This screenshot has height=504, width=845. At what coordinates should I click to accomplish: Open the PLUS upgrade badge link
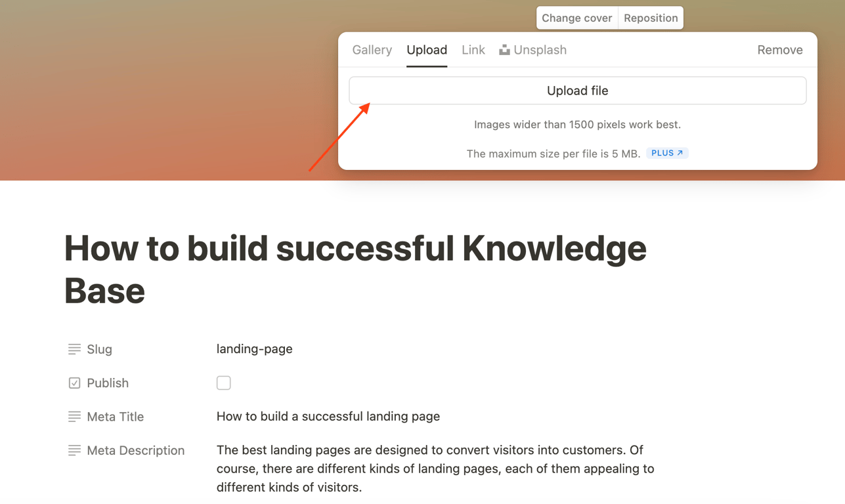[x=667, y=153]
